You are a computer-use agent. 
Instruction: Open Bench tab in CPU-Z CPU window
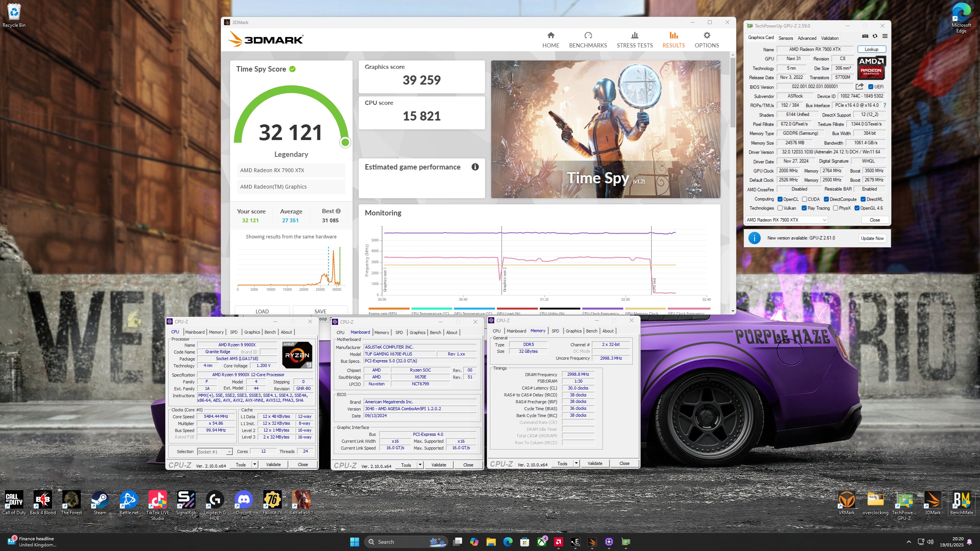(270, 332)
